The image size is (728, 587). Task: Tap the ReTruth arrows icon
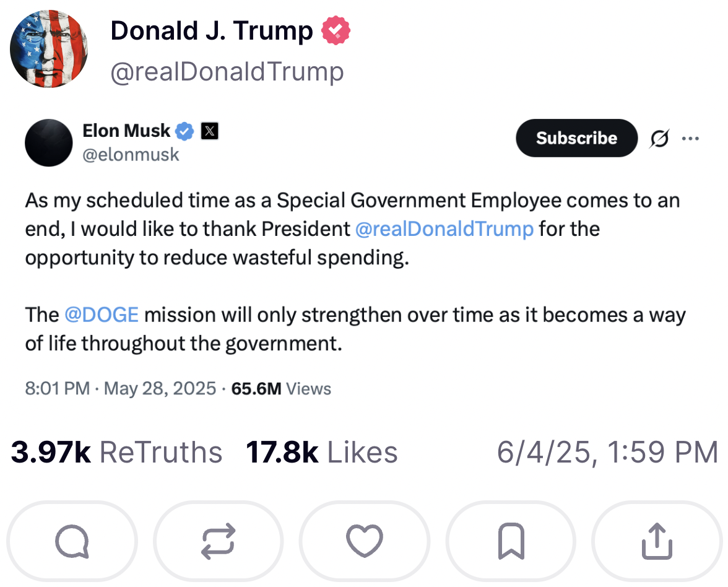[218, 541]
